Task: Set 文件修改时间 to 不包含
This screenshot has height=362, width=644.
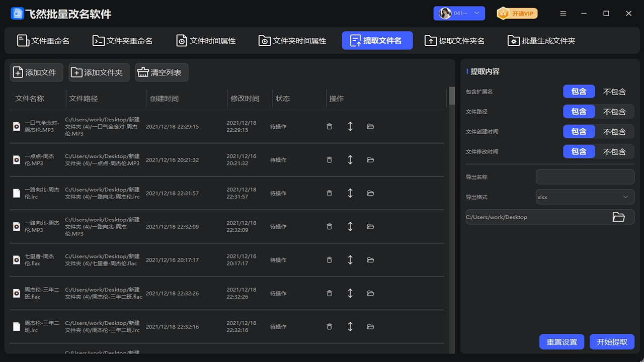Action: tap(615, 151)
